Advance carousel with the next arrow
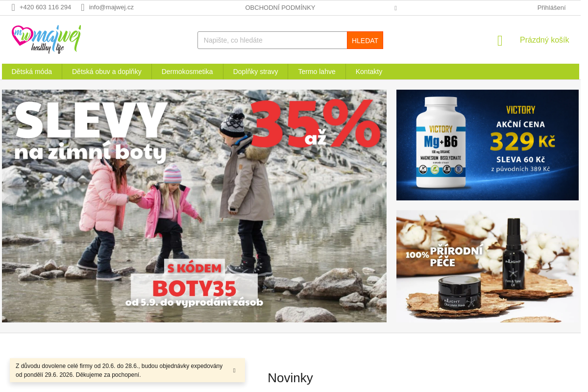 373,206
